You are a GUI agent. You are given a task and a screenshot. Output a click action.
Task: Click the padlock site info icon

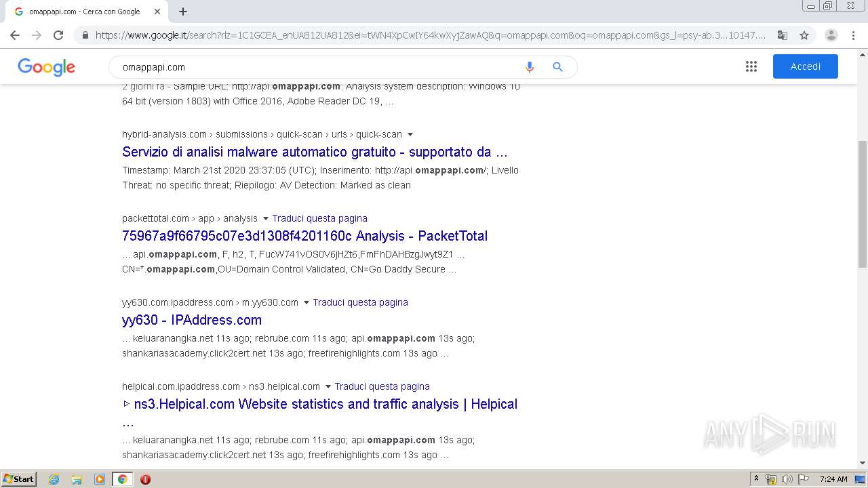(x=85, y=35)
